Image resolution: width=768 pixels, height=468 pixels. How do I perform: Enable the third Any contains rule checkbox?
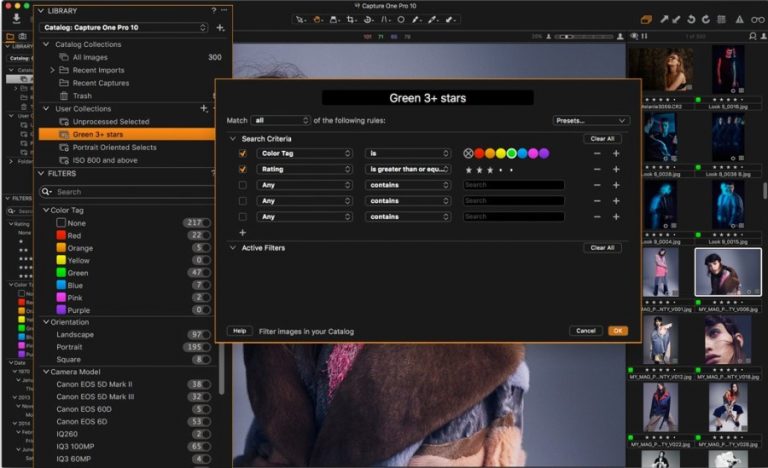242,217
